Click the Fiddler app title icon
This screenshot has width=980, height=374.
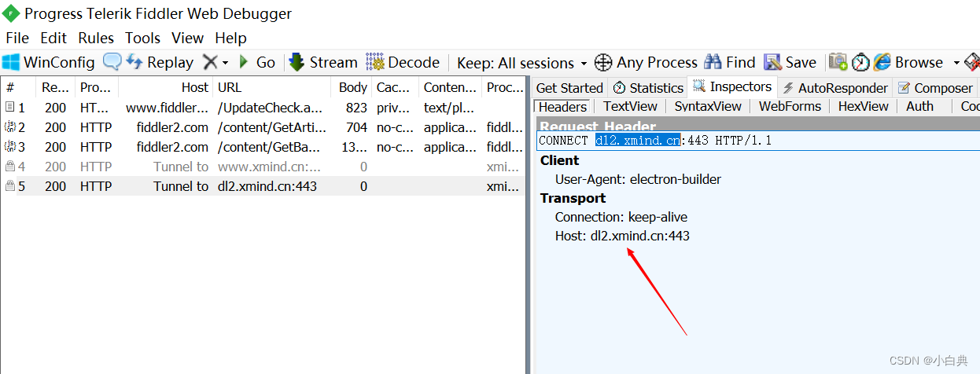(11, 13)
